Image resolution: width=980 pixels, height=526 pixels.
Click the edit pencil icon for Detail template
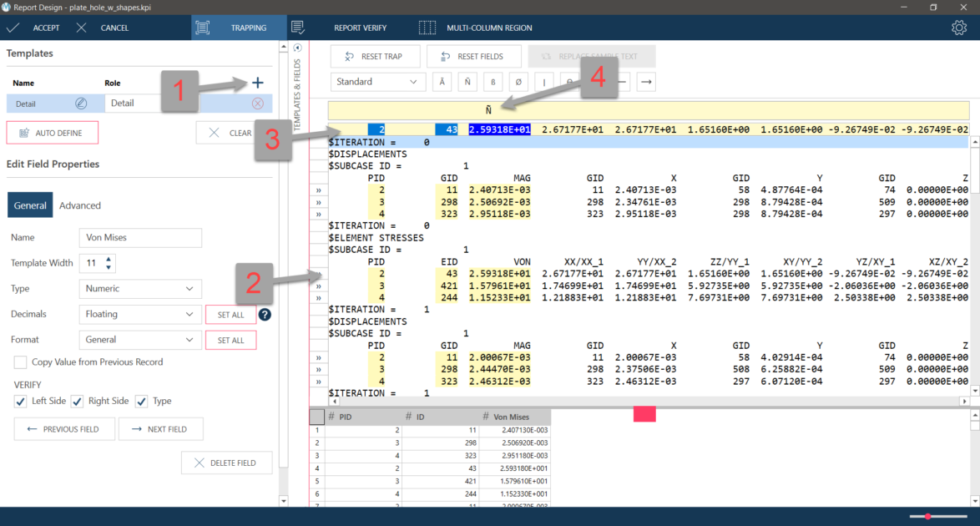pyautogui.click(x=81, y=104)
